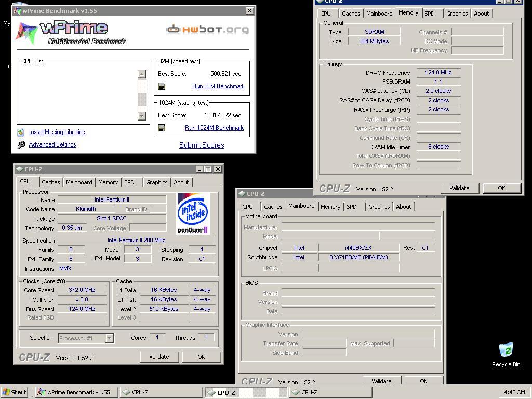Click the DRAM Frequency 124.0 MHz value

[438, 72]
